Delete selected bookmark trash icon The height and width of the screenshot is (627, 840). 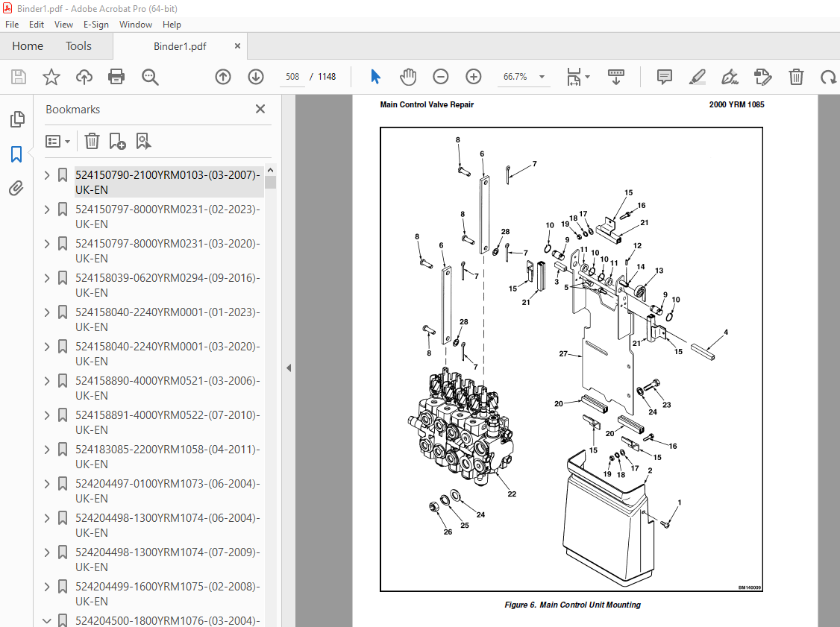pos(93,142)
